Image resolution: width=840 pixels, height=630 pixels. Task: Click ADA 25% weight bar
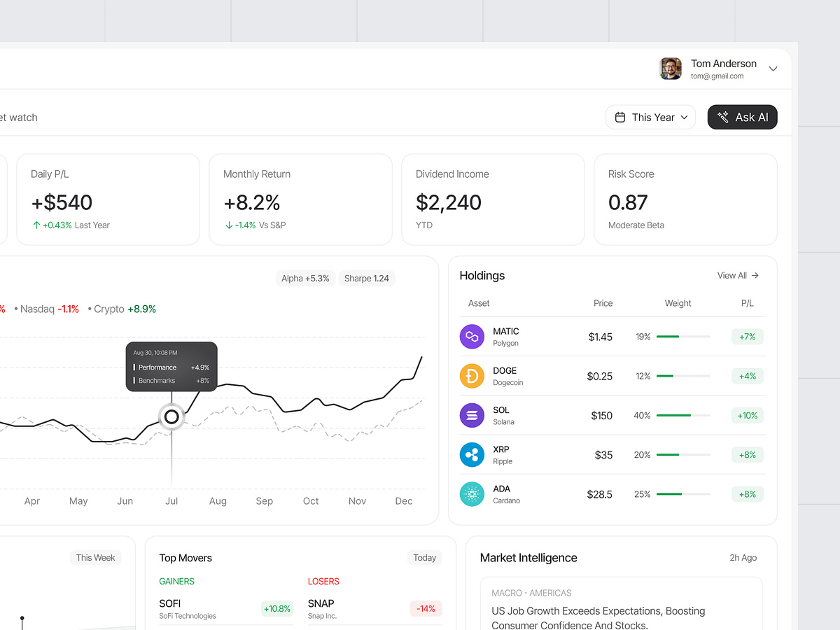tap(683, 494)
